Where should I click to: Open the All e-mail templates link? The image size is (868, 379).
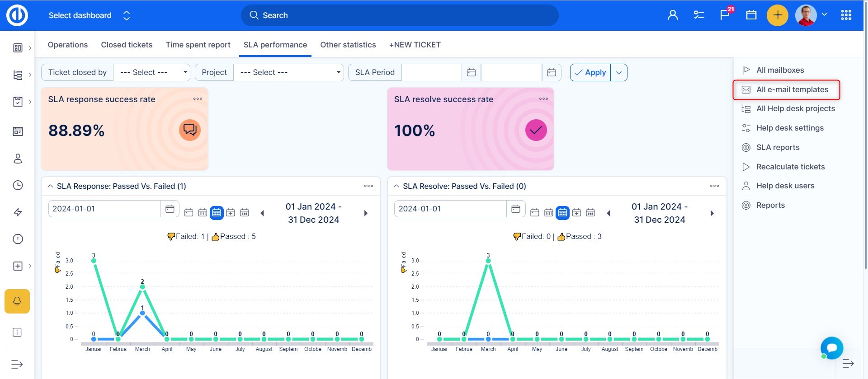(792, 89)
